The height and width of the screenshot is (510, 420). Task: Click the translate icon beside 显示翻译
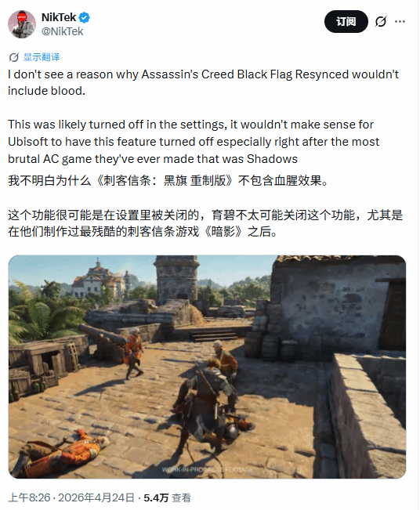[14, 57]
